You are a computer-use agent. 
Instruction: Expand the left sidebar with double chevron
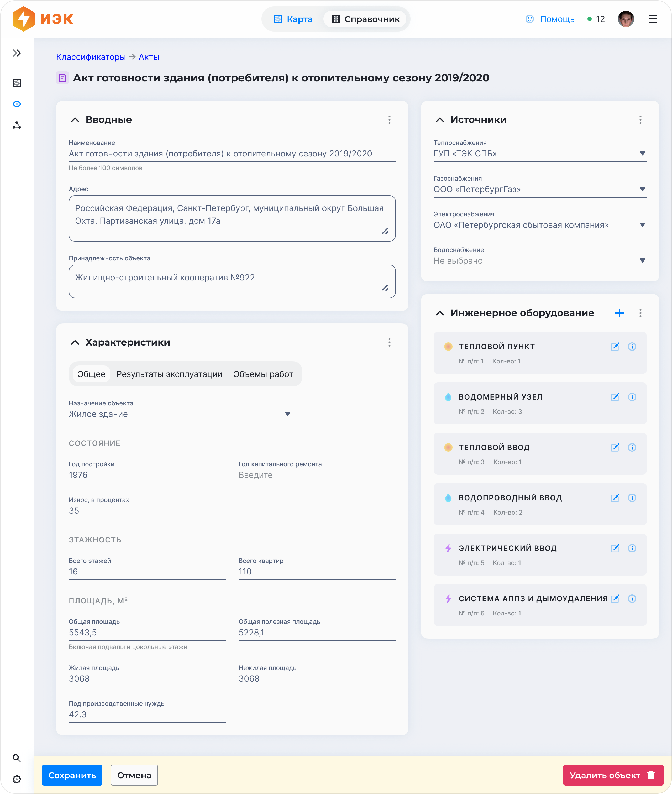17,53
